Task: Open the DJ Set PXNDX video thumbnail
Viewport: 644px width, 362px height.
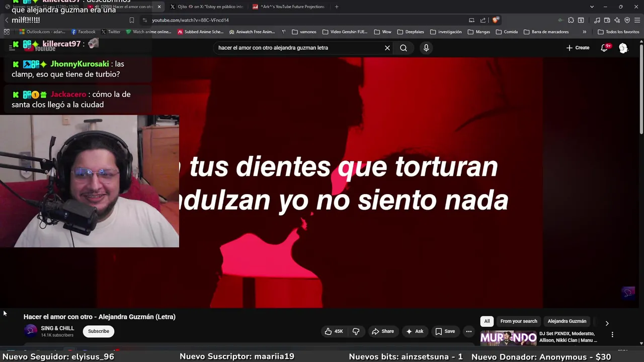Action: point(508,338)
